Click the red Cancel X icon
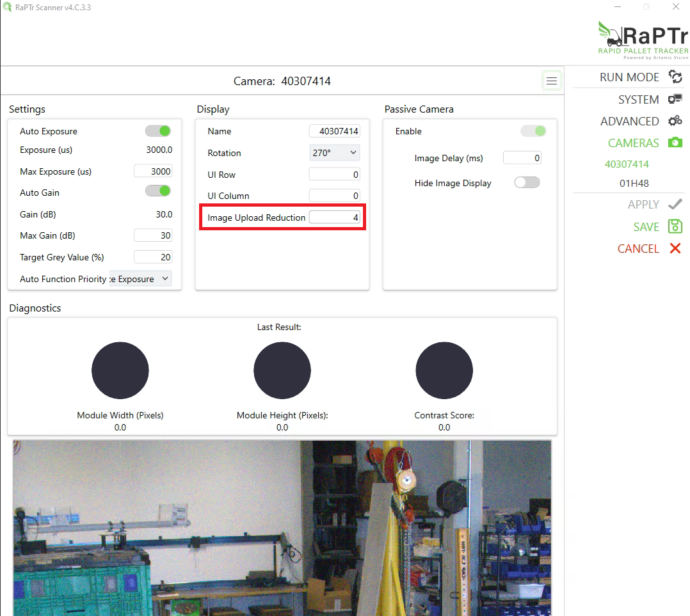This screenshot has height=616, width=690. [675, 248]
